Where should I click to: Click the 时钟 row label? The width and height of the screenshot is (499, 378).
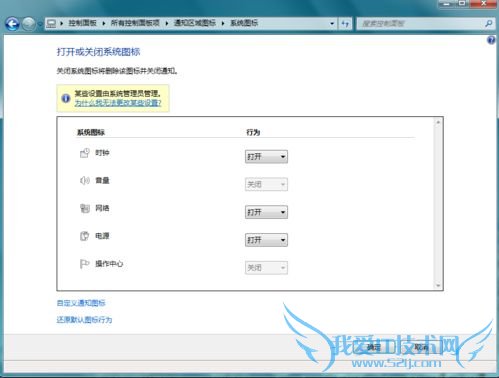(x=102, y=153)
